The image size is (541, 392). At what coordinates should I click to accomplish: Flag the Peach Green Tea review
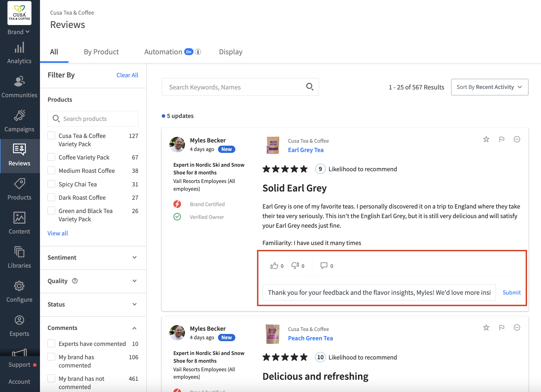point(502,328)
